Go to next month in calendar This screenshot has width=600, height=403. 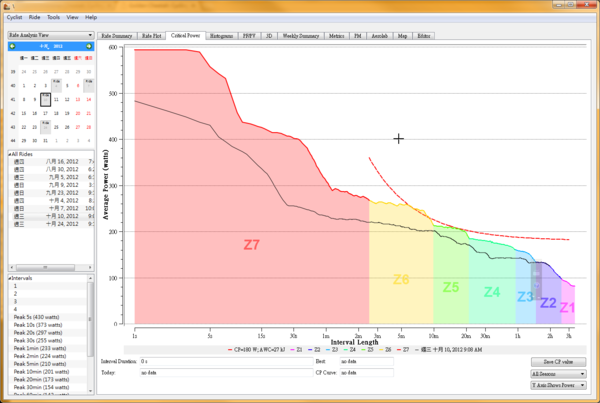[x=91, y=46]
